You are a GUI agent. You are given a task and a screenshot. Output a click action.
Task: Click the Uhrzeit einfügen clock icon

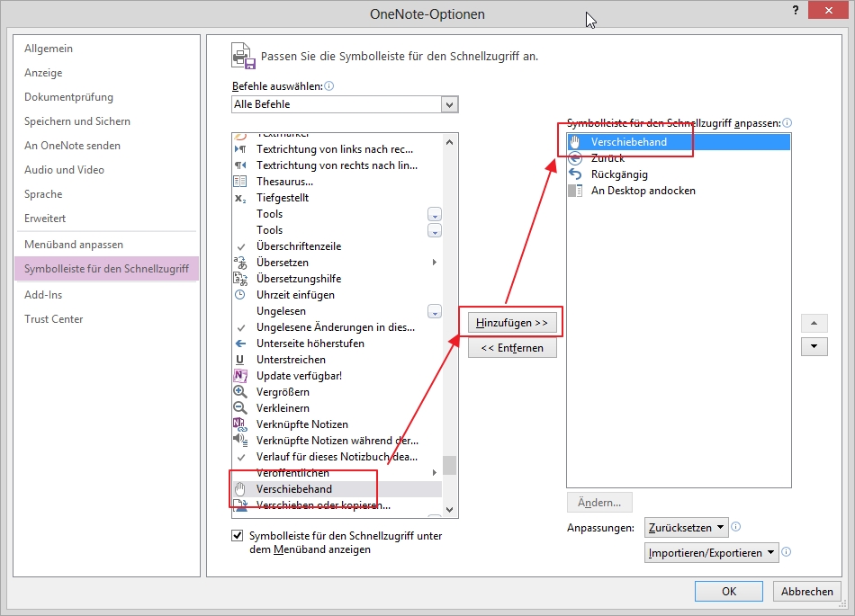240,294
